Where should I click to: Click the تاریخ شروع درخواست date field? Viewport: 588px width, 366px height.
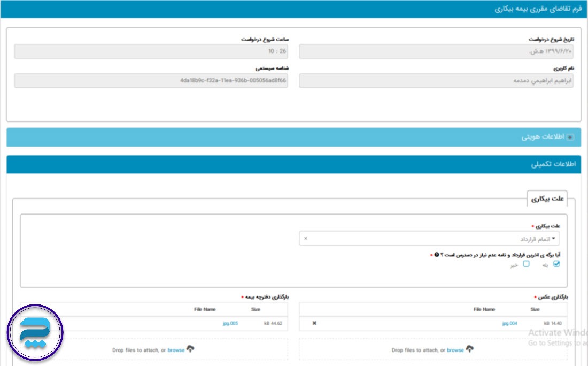(x=436, y=51)
